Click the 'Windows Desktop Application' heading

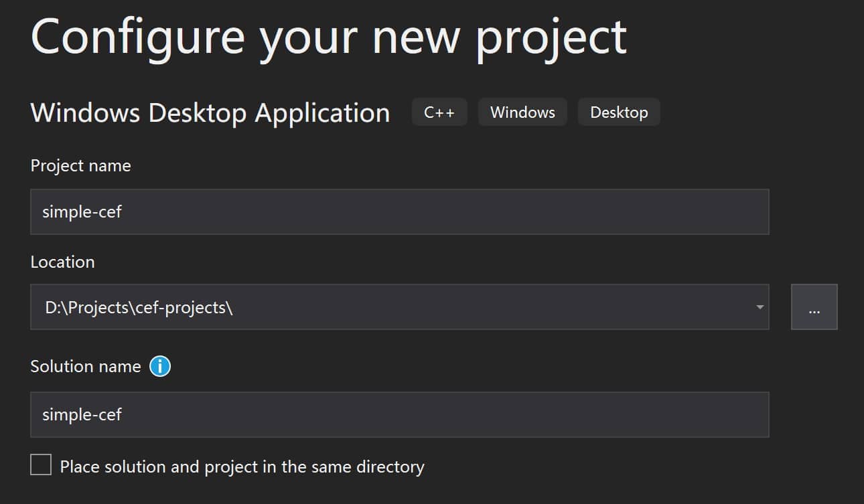pyautogui.click(x=210, y=112)
